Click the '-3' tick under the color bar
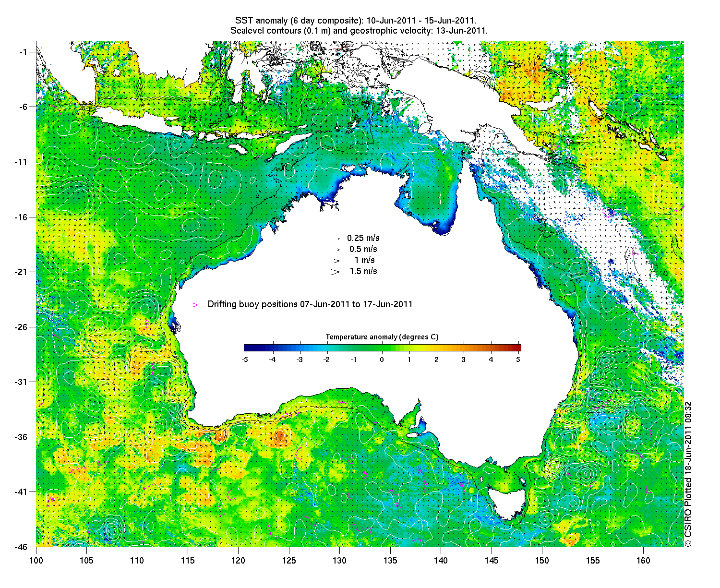This screenshot has width=720, height=588. tap(300, 359)
